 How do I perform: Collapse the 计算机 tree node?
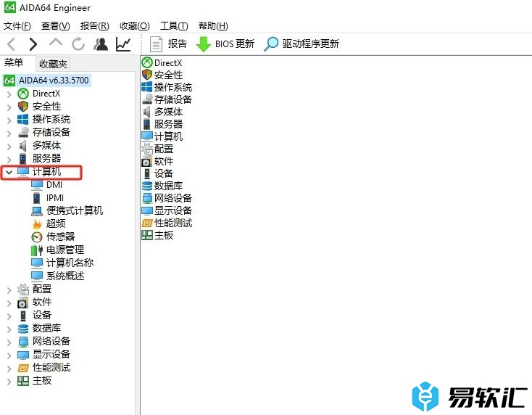click(9, 172)
